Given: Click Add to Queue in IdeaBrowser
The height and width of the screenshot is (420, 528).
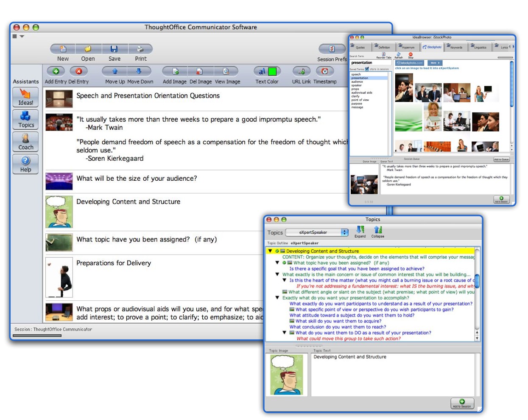Looking at the screenshot, I should pos(501,160).
